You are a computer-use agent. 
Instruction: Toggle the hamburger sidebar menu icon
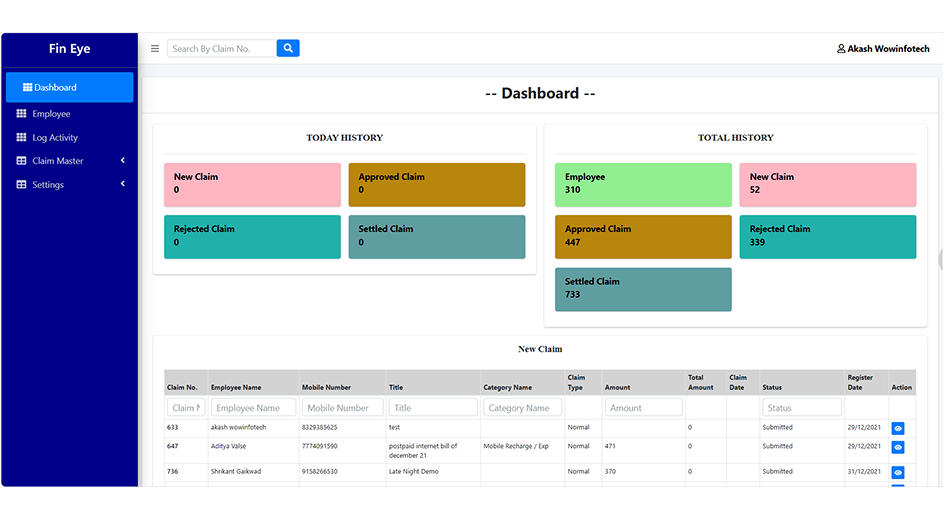(x=155, y=49)
